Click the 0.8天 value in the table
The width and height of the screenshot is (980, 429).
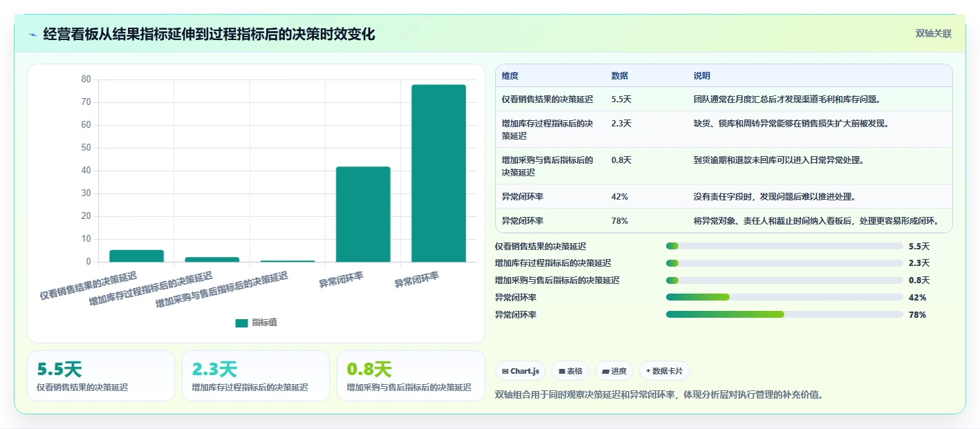(x=621, y=160)
